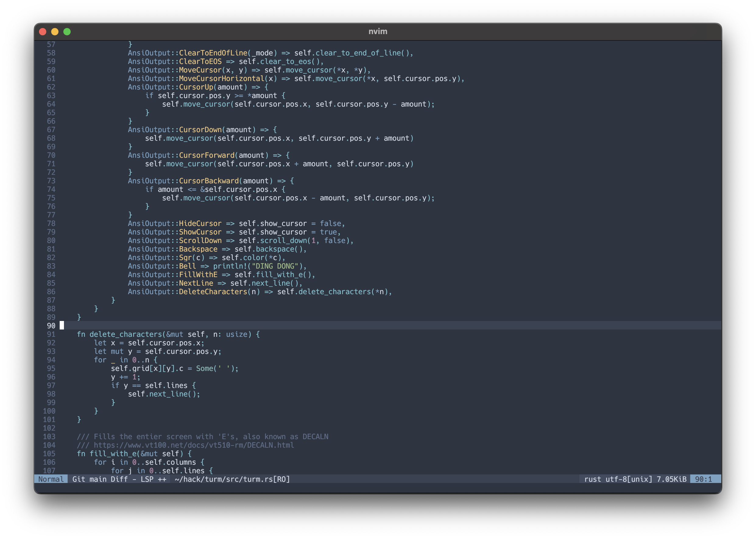Click the 'nvim' window title
Screen dimensions: 756x539
pyautogui.click(x=378, y=32)
